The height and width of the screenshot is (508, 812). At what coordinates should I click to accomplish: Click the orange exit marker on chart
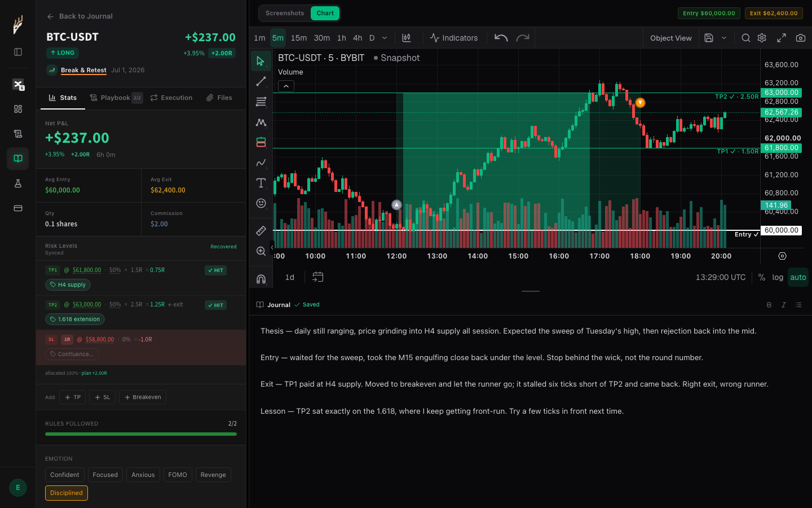coord(640,102)
